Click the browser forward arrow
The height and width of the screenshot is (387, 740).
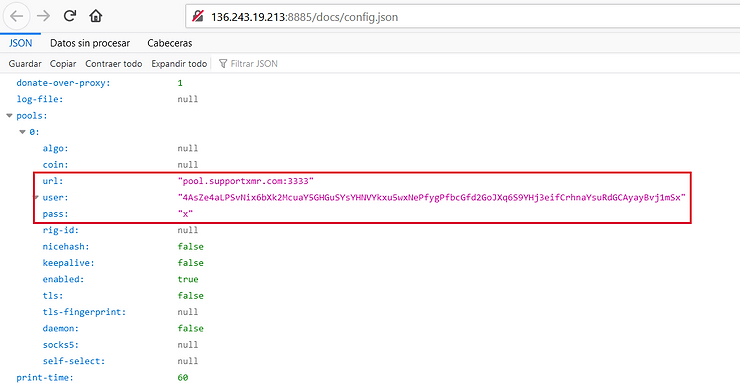click(x=43, y=16)
